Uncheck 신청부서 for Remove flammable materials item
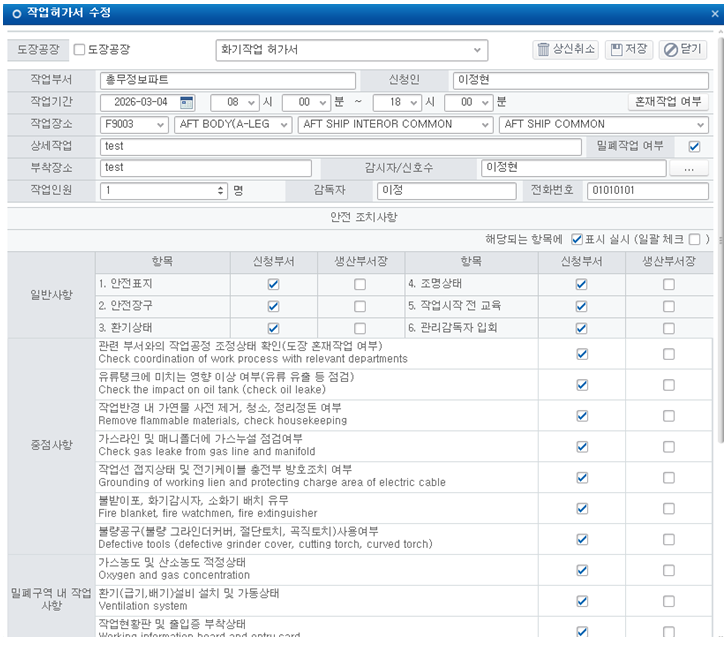726x651 pixels. tap(582, 416)
